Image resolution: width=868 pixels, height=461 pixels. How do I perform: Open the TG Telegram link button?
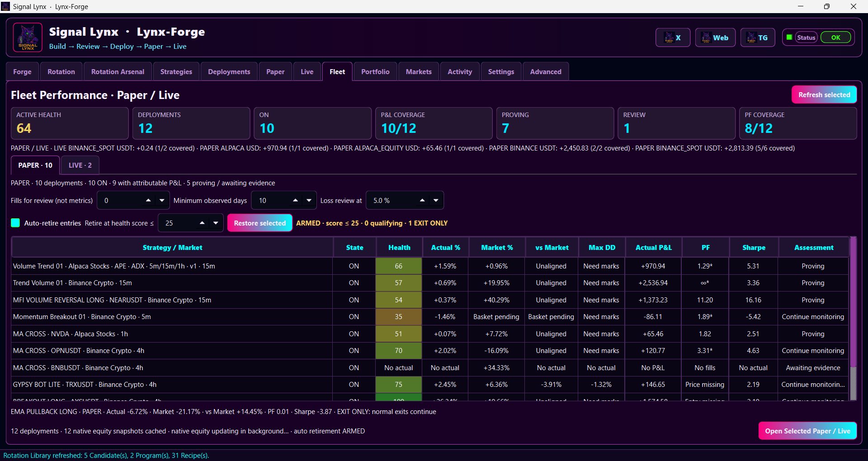[x=758, y=38]
